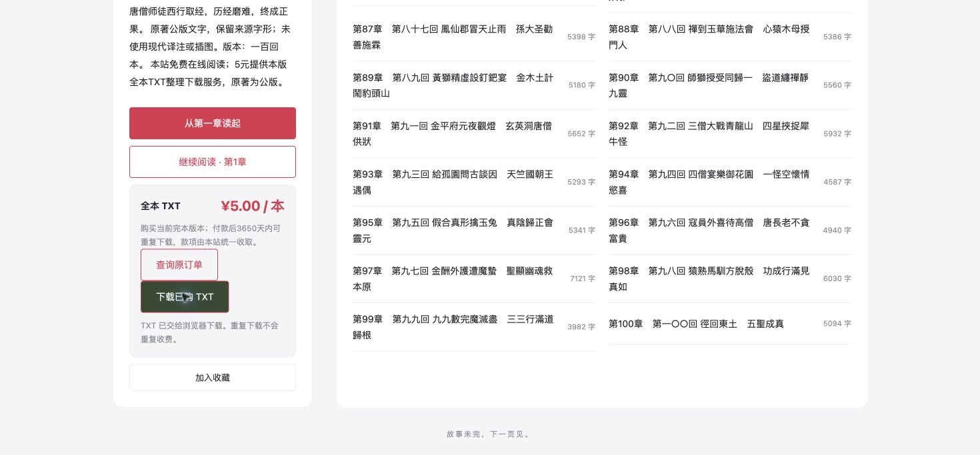Open chapter 第93章 給孤園問古談因
980x455 pixels.
(x=474, y=182)
